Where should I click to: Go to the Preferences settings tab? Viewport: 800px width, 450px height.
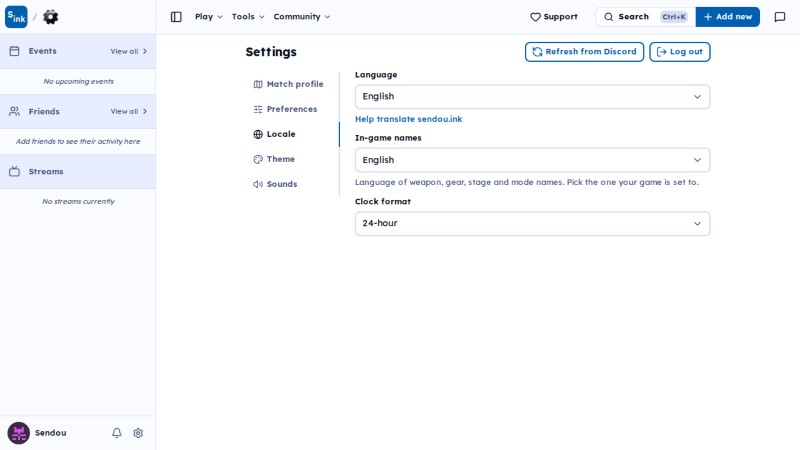tap(286, 109)
